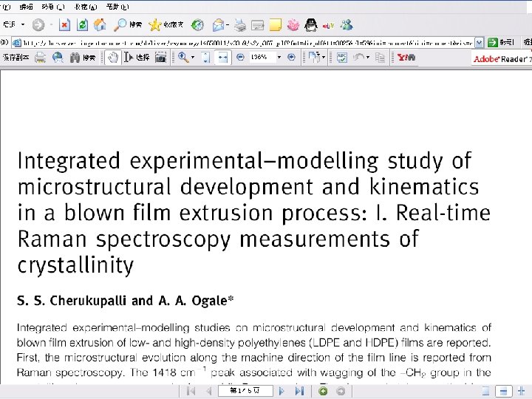Image resolution: width=532 pixels, height=399 pixels.
Task: Click author name A. A. Ogale
Action: [196, 301]
